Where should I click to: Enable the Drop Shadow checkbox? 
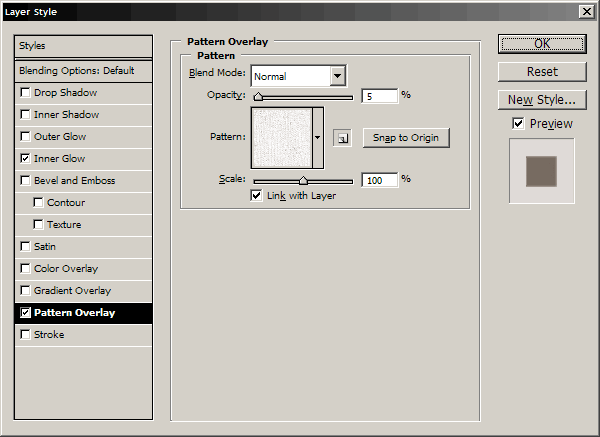pos(25,93)
